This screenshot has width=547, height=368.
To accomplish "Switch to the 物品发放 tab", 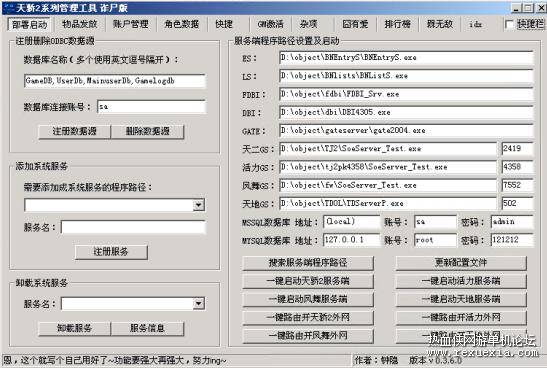I will [x=80, y=24].
